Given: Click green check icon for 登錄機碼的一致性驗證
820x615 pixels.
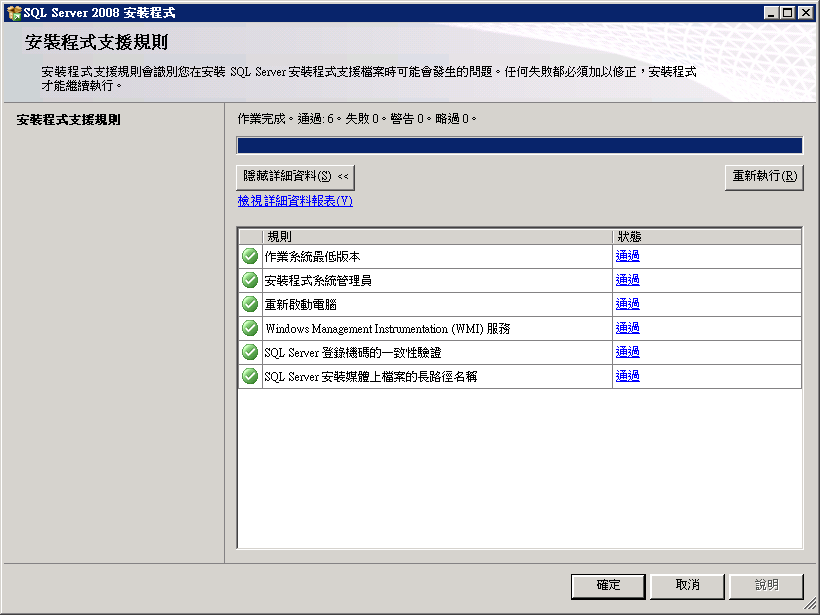Looking at the screenshot, I should pyautogui.click(x=250, y=352).
